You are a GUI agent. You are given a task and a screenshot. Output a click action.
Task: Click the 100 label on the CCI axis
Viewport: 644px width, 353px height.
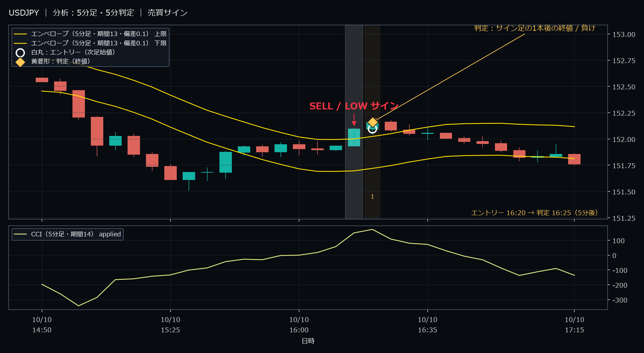click(619, 241)
